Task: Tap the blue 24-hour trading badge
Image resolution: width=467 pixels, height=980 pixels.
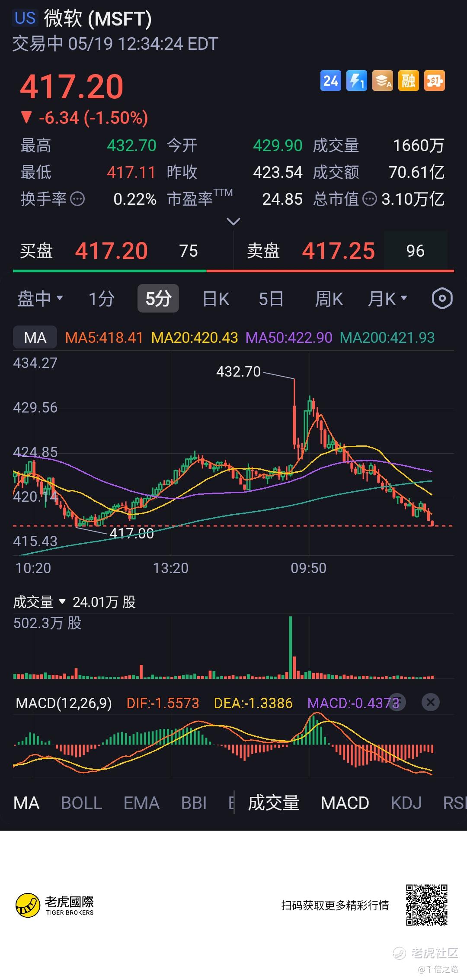Action: tap(331, 81)
